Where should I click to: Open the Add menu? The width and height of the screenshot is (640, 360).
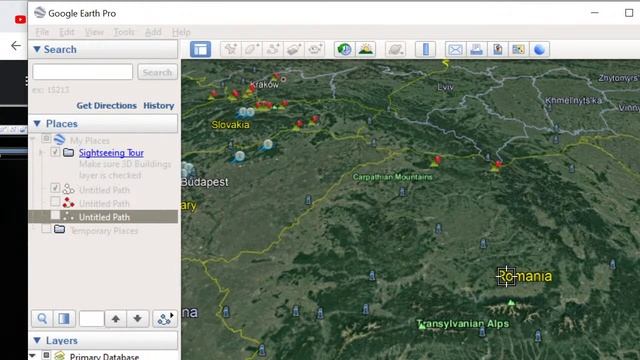coord(153,32)
